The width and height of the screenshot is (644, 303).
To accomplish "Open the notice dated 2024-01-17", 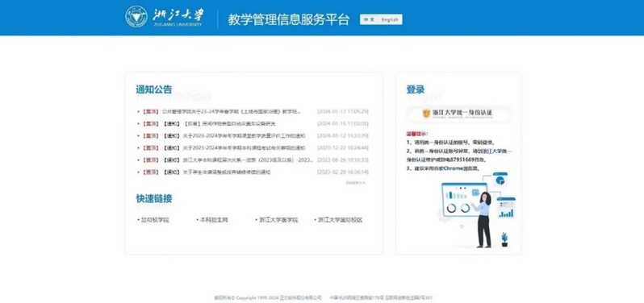I will [x=232, y=111].
